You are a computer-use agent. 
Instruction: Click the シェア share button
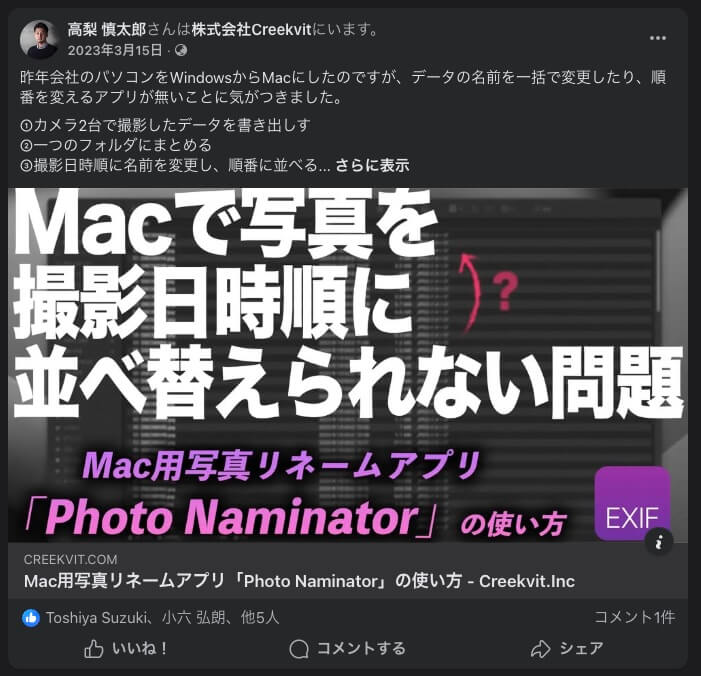[567, 649]
